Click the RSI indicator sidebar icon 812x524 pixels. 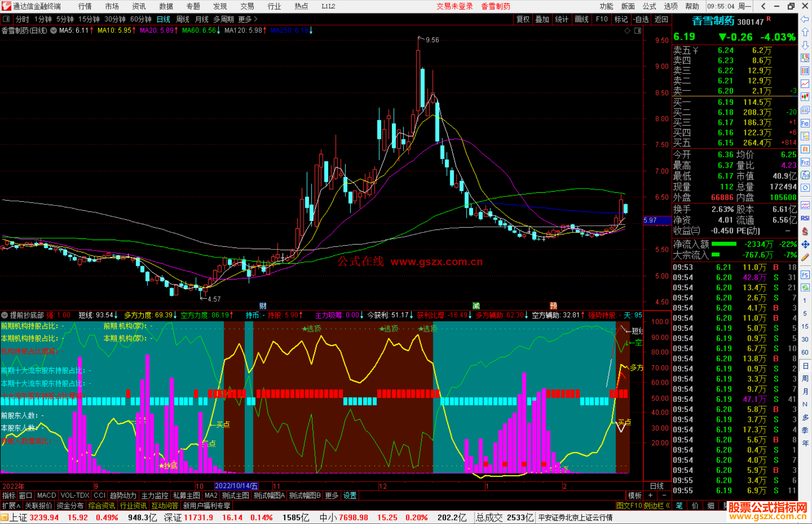pyautogui.click(x=805, y=218)
